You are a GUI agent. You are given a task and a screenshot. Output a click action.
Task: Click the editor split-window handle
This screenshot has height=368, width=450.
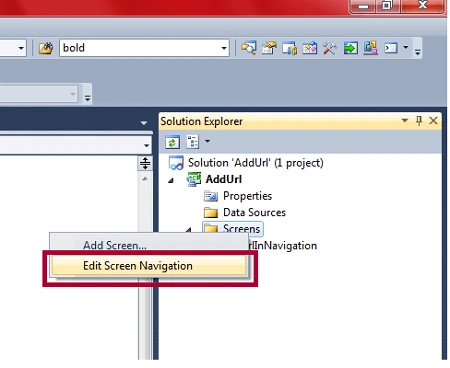tap(145, 163)
